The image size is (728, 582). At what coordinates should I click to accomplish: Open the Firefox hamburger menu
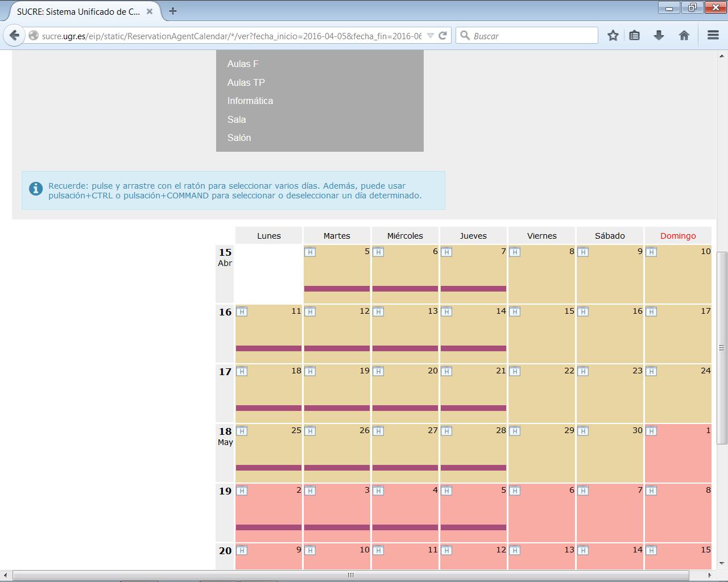click(713, 35)
